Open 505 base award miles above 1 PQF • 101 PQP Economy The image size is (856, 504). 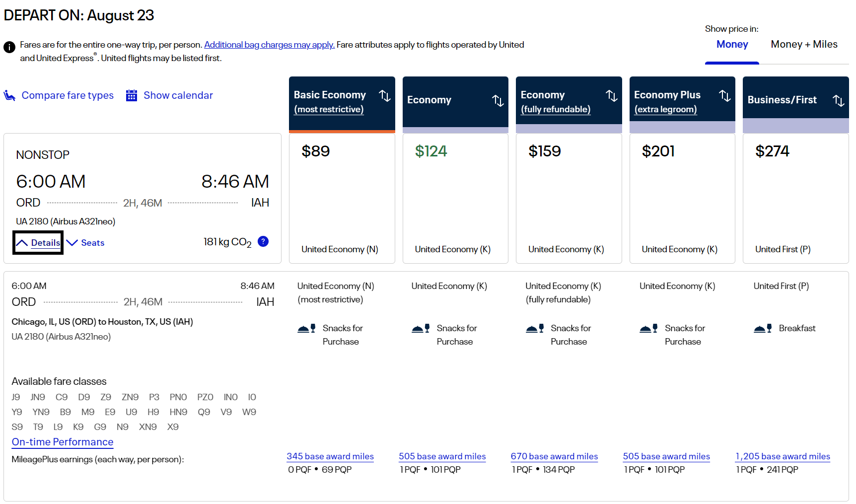pyautogui.click(x=442, y=456)
